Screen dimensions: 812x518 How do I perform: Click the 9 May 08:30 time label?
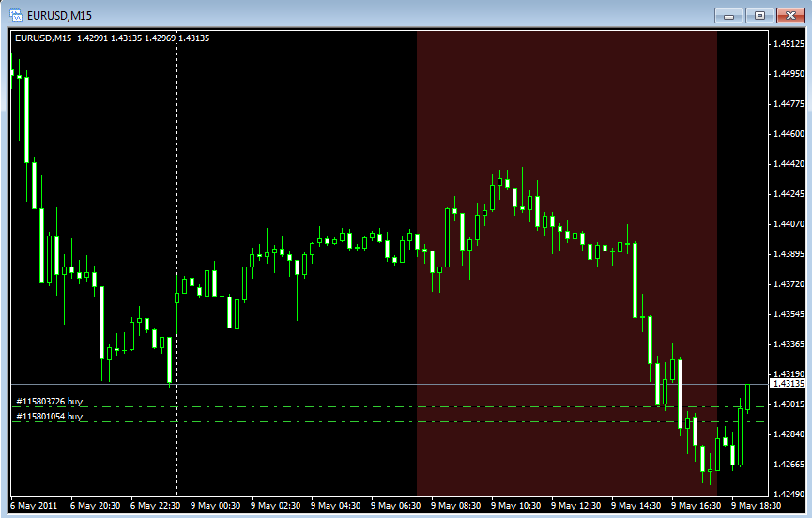point(455,506)
